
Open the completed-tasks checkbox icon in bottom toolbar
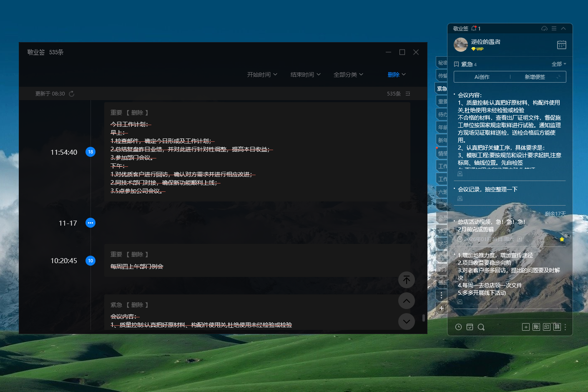(x=470, y=327)
